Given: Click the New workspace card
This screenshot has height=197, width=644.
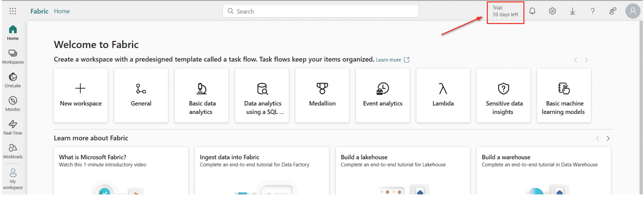Looking at the screenshot, I should (x=81, y=95).
